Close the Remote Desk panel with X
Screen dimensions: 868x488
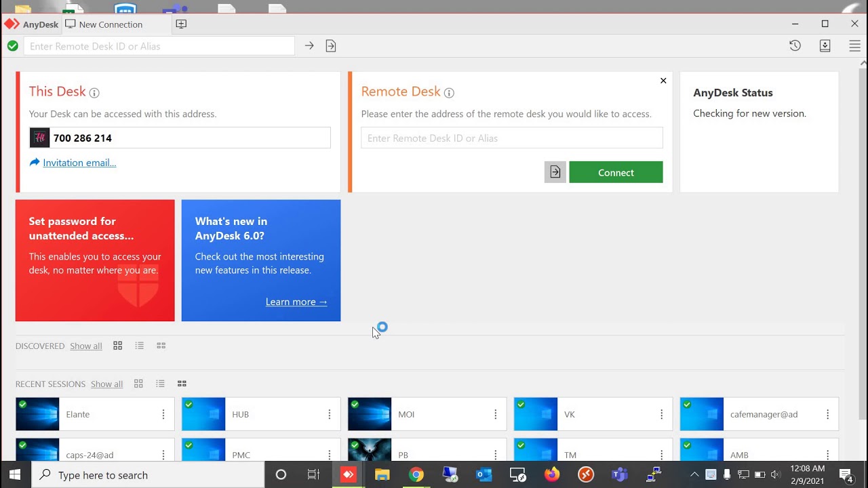click(663, 81)
